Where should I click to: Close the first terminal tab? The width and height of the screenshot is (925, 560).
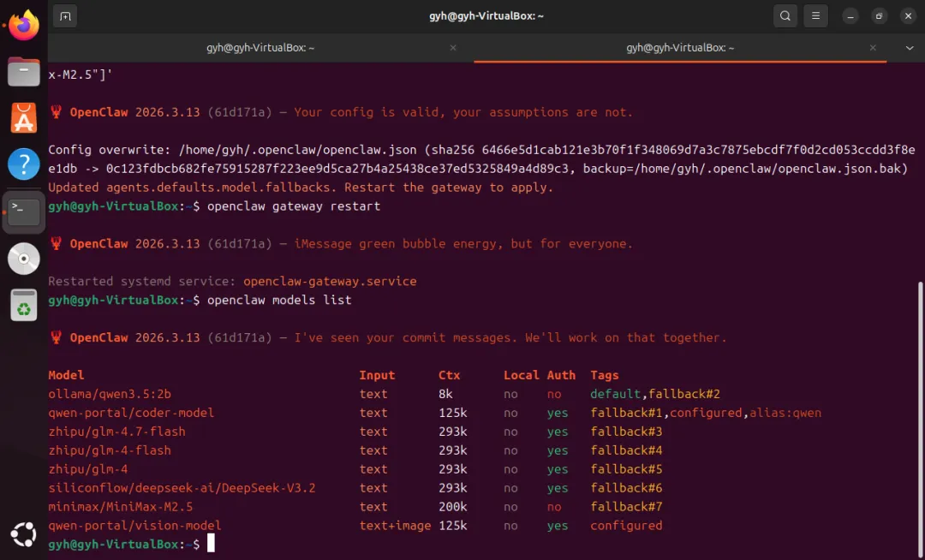pyautogui.click(x=453, y=48)
